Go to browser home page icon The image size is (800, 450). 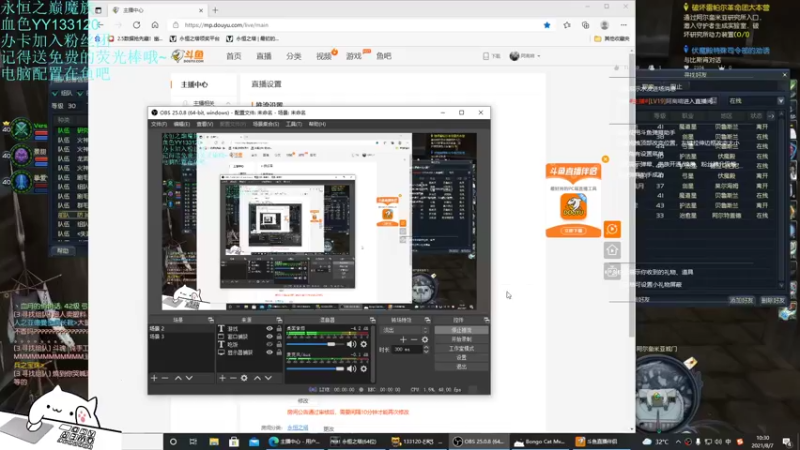pyautogui.click(x=155, y=25)
